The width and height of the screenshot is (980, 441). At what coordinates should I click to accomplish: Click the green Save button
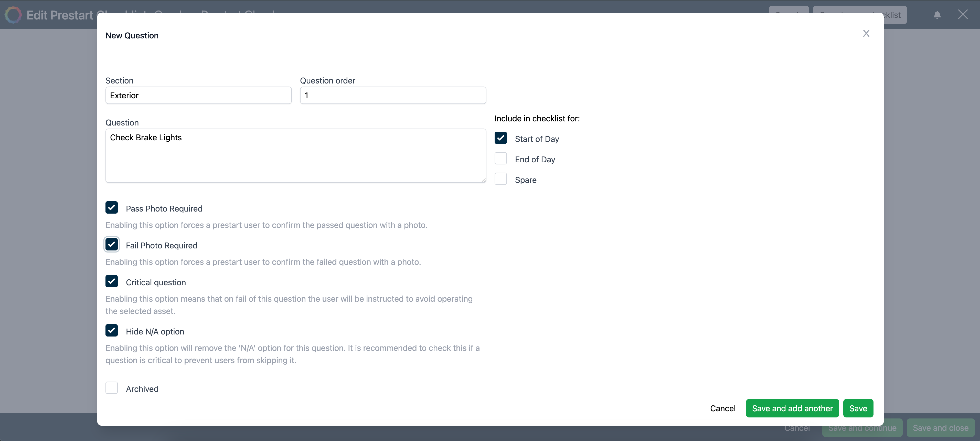(858, 408)
